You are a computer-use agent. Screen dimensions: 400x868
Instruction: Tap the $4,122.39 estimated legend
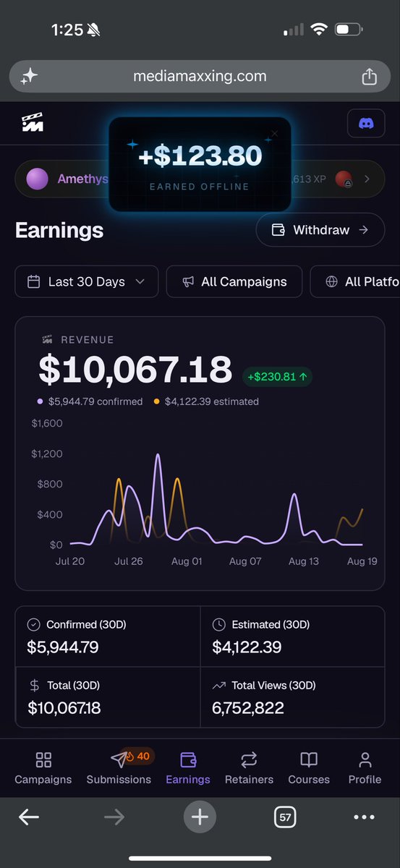point(206,401)
